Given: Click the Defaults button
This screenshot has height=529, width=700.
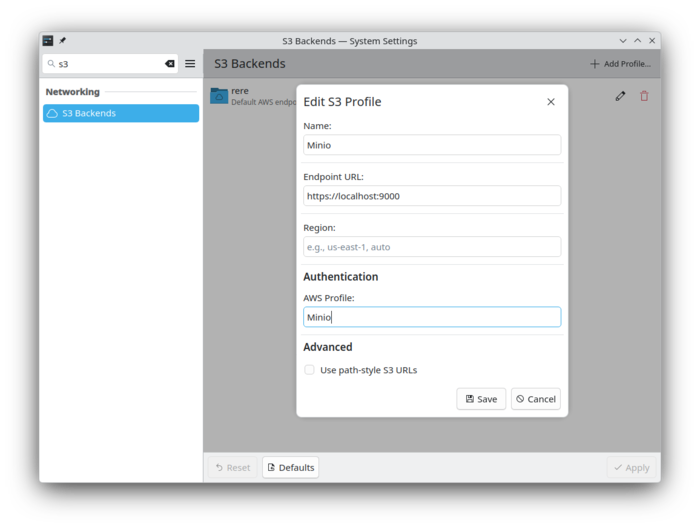Looking at the screenshot, I should pyautogui.click(x=290, y=467).
